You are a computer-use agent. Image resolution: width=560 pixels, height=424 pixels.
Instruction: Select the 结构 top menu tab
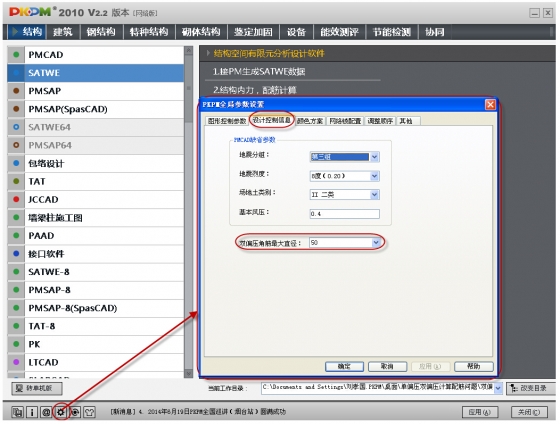coord(28,32)
